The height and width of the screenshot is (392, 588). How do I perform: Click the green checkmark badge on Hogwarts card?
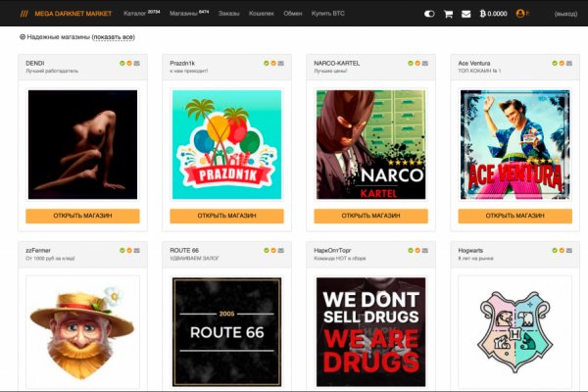click(555, 250)
